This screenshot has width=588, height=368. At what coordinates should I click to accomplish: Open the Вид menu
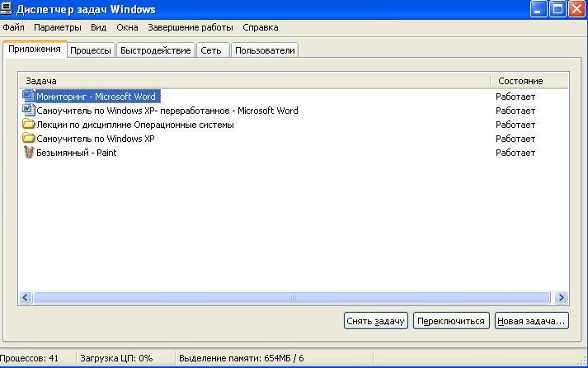pyautogui.click(x=99, y=27)
